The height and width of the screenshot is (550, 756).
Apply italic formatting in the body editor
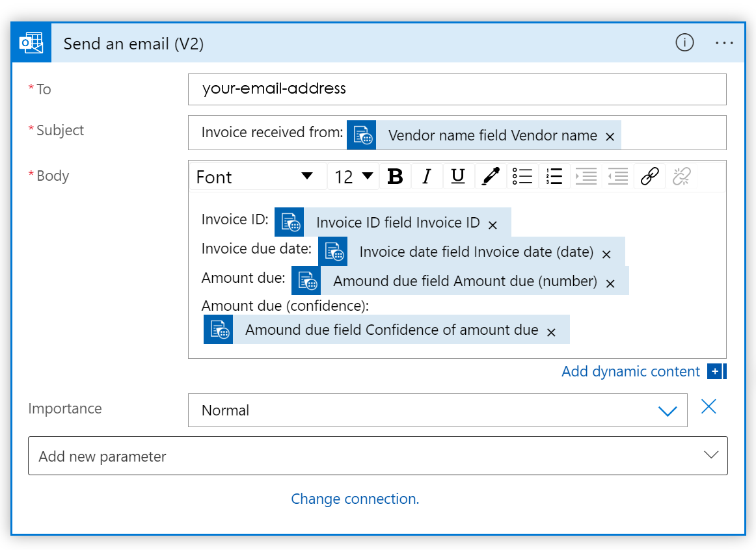[x=427, y=176]
